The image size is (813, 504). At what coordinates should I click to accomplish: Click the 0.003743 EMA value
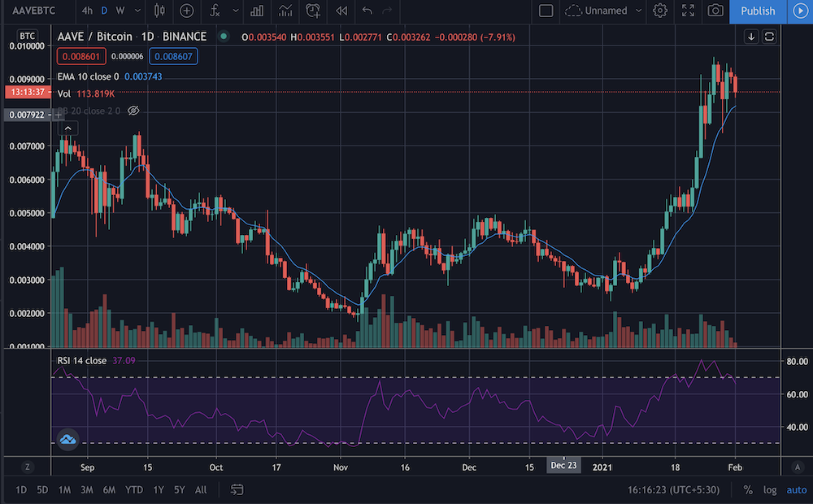click(143, 76)
